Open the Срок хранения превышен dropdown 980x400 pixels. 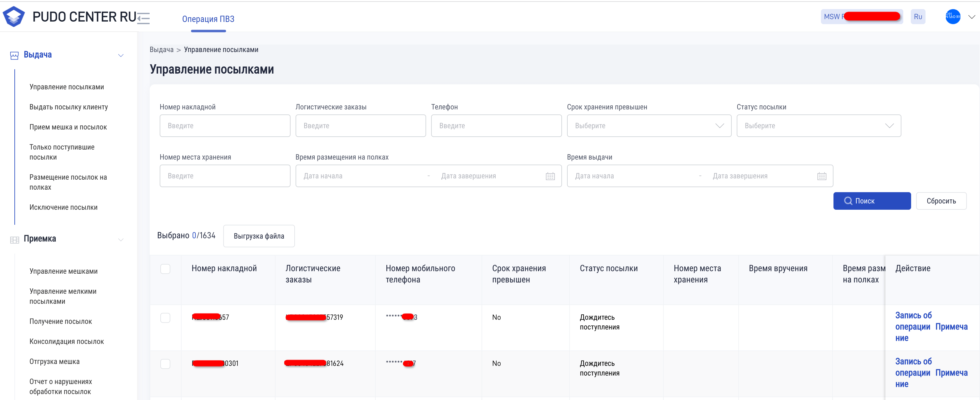[649, 126]
